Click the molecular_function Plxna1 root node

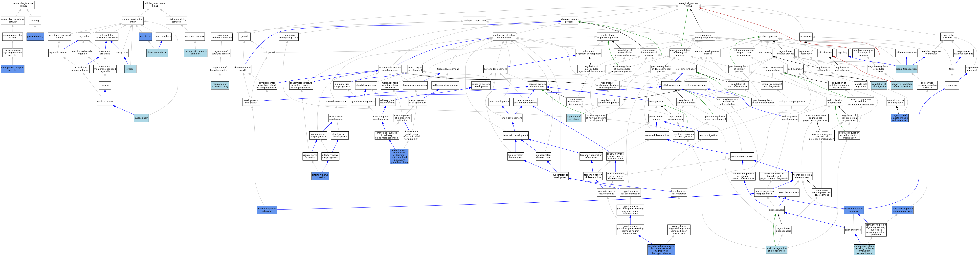[24, 5]
